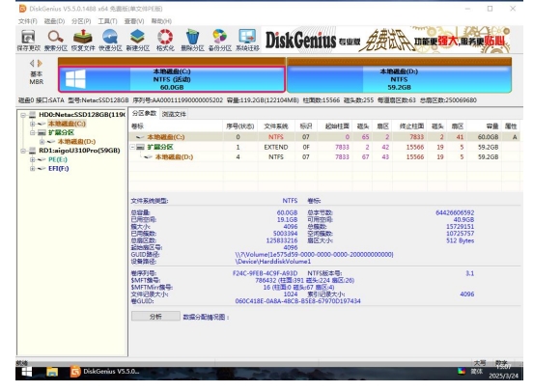Click the taskbar clock showing 2025/3/24
Viewport: 533px width, 392px height.
click(503, 372)
